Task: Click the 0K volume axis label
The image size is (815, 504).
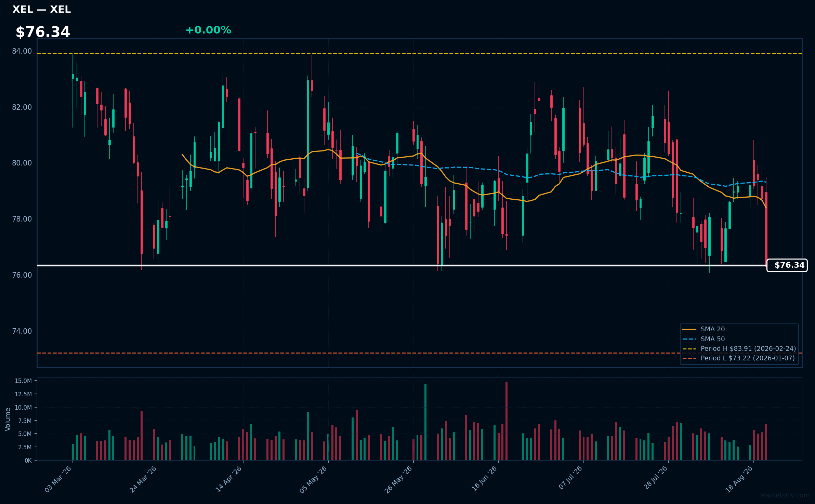Action: (28, 461)
